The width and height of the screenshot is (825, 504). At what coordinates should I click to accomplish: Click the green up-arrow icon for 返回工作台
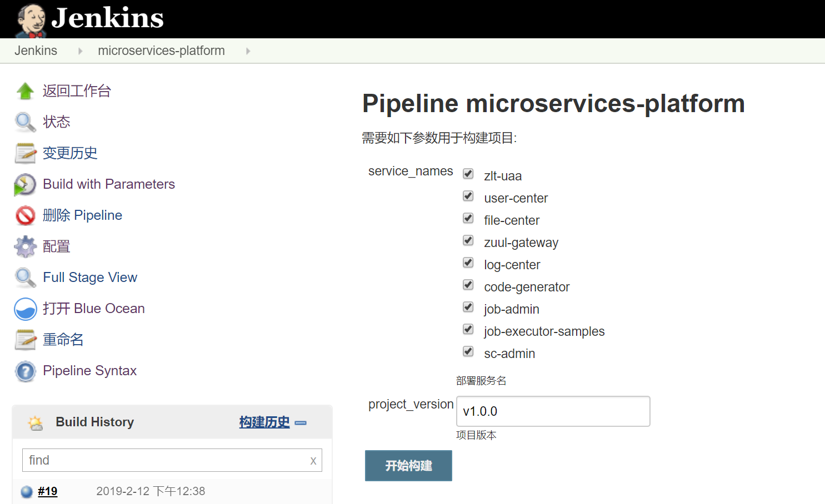pos(26,91)
